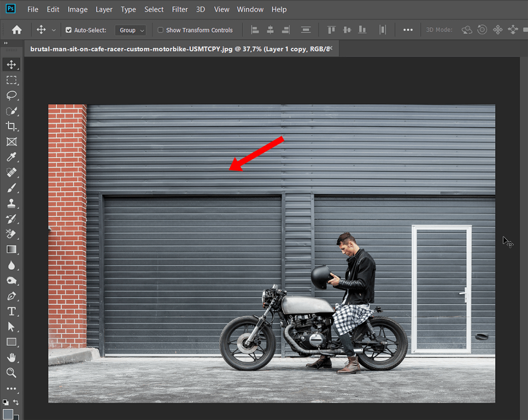Image resolution: width=528 pixels, height=420 pixels.
Task: Open align options three-dots button
Action: click(408, 30)
